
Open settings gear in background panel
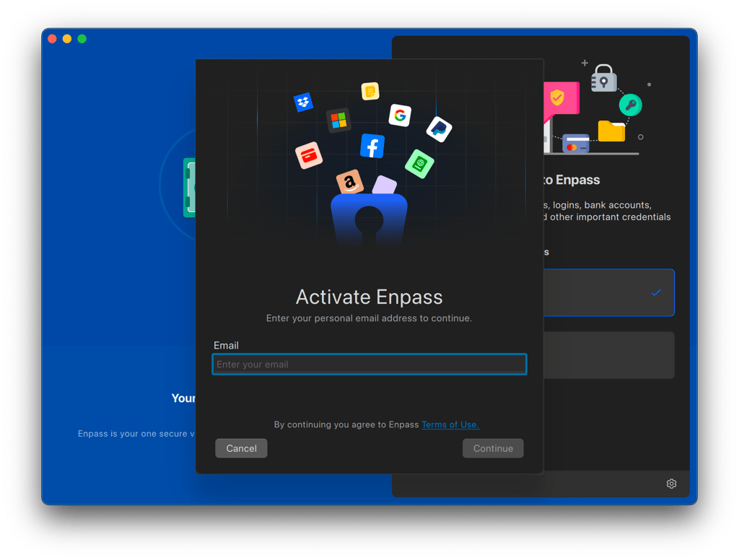click(672, 484)
